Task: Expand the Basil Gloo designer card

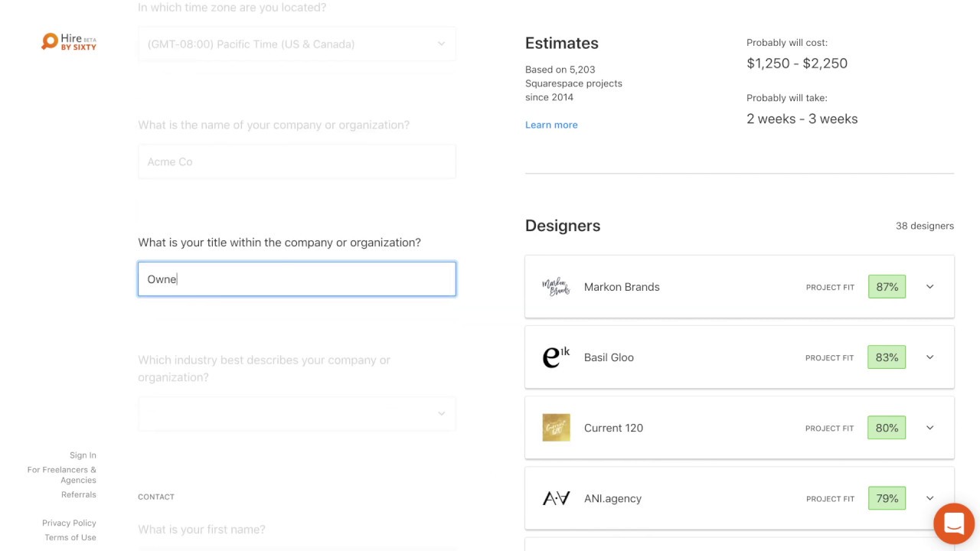Action: pyautogui.click(x=929, y=357)
